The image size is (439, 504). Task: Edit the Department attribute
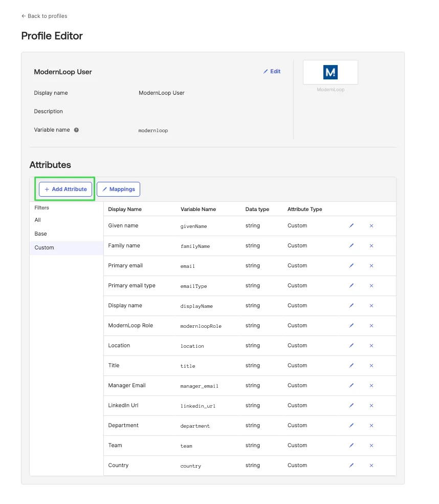pyautogui.click(x=352, y=425)
